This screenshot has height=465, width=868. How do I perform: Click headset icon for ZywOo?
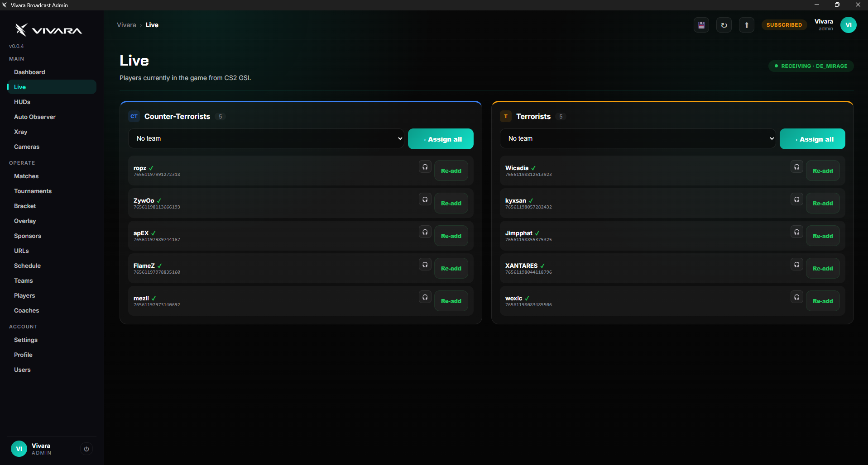coord(425,199)
